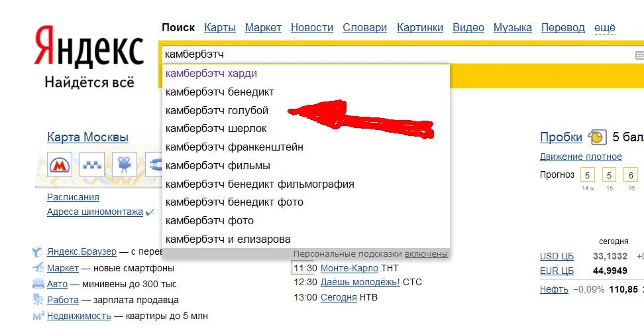Open the Маркет link about smartphones
The width and height of the screenshot is (644, 331).
[63, 268]
